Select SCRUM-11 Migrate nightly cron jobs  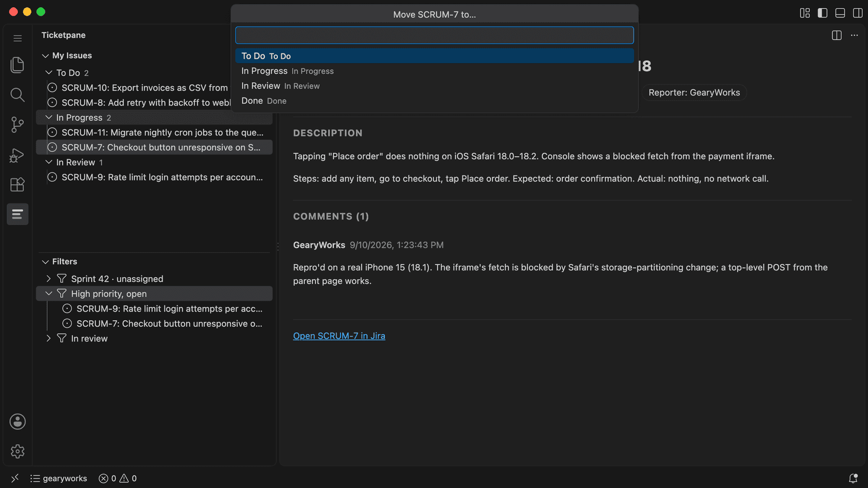154,132
